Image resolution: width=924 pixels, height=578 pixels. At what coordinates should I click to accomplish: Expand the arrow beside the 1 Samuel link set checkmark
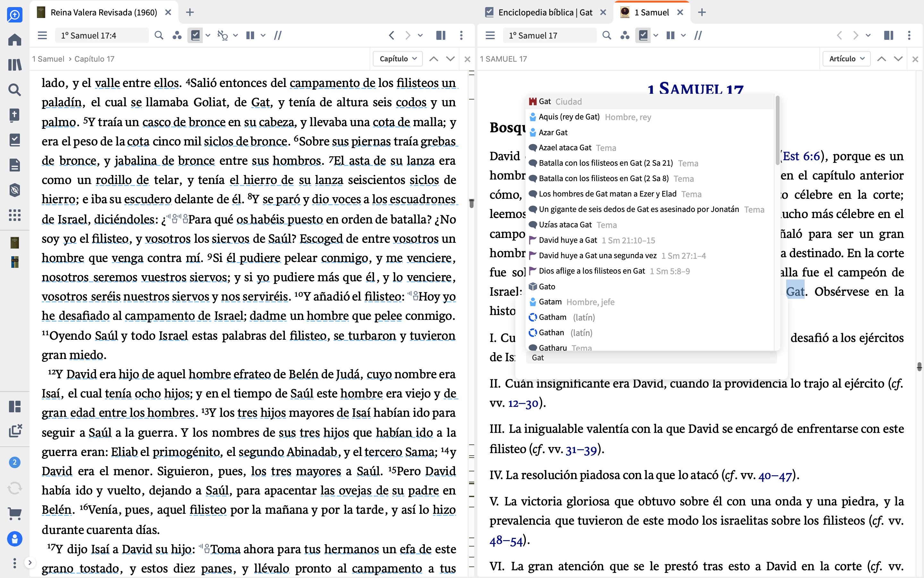point(655,36)
